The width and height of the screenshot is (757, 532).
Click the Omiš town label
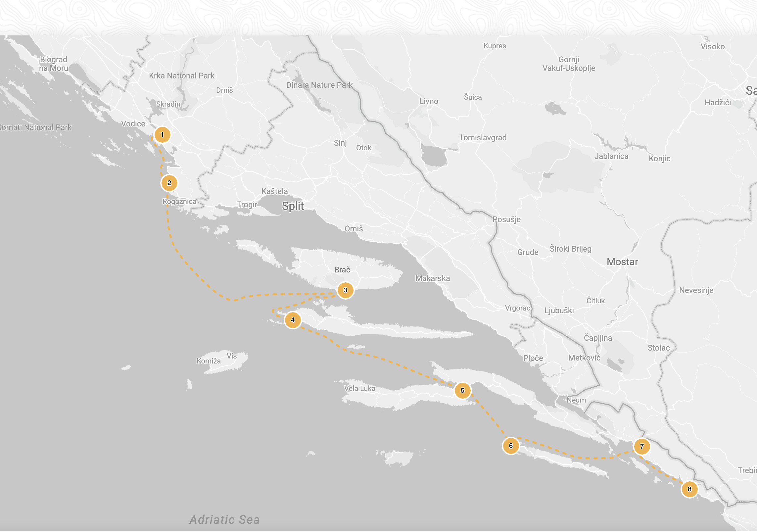(x=354, y=229)
